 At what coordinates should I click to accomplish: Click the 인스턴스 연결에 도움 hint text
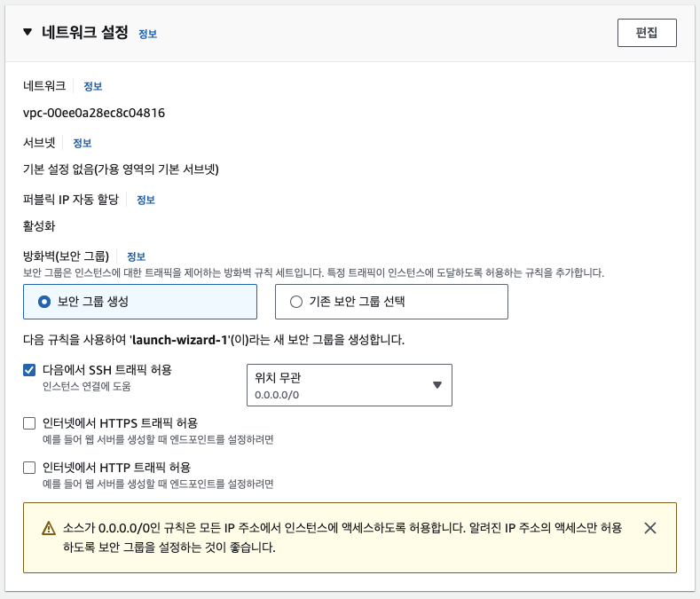click(87, 386)
